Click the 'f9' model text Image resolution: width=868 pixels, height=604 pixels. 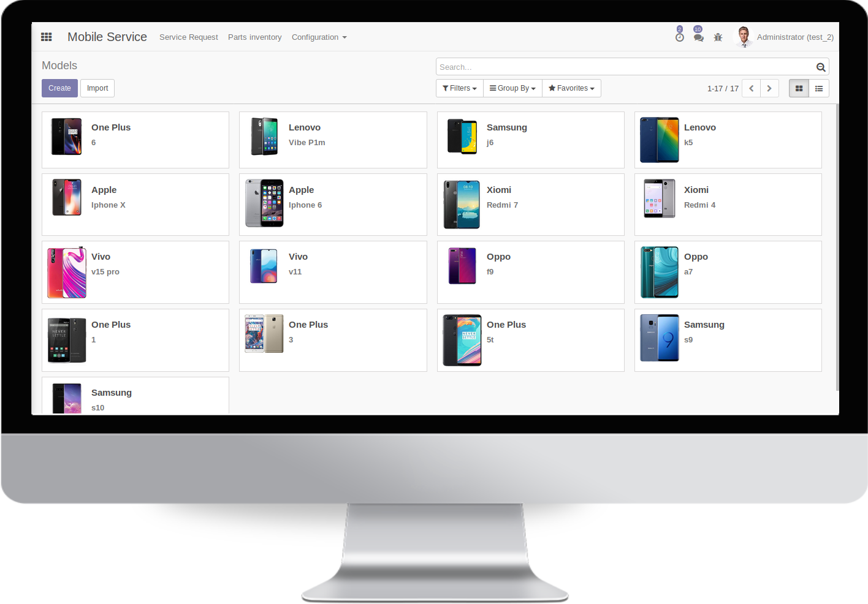490,271
